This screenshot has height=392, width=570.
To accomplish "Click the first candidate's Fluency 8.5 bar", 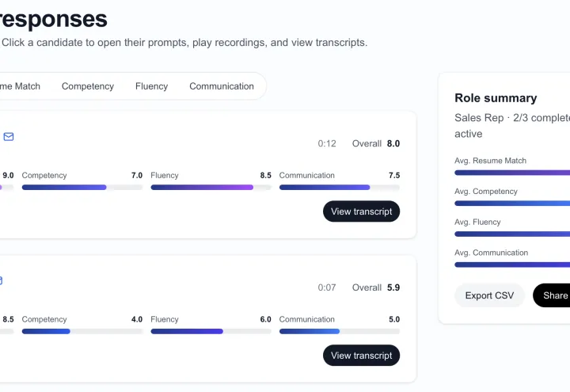I will click(x=211, y=187).
